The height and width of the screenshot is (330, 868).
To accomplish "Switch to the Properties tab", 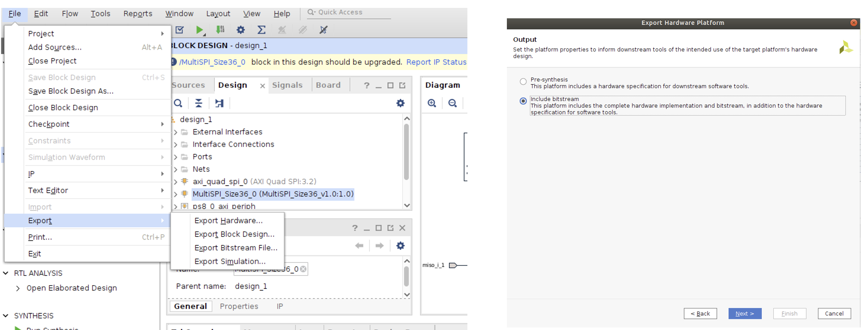I will coord(239,306).
